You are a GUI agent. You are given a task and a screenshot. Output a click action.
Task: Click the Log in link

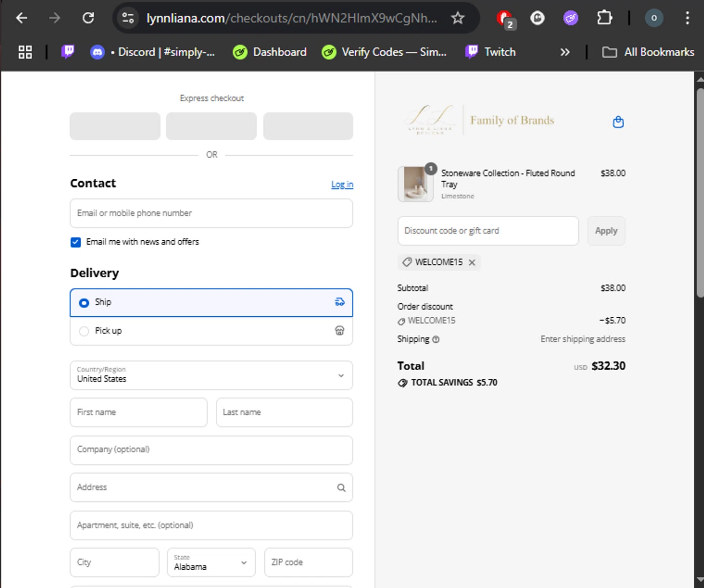[342, 184]
